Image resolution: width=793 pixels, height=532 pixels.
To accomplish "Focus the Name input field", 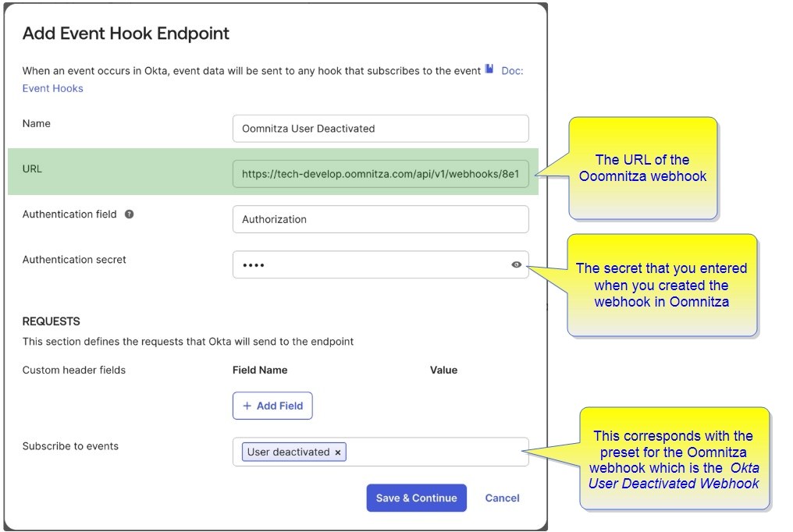I will pos(380,129).
